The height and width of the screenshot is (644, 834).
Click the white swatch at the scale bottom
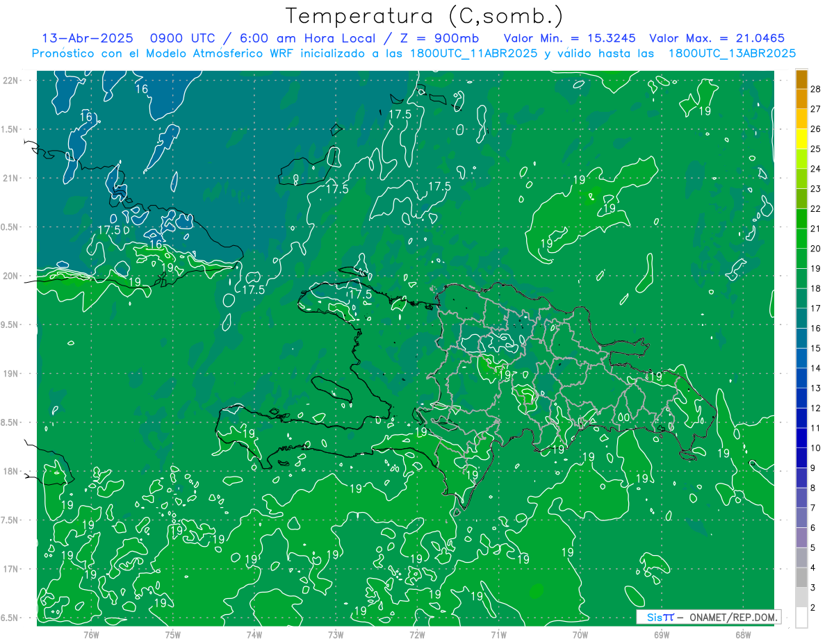tap(801, 618)
